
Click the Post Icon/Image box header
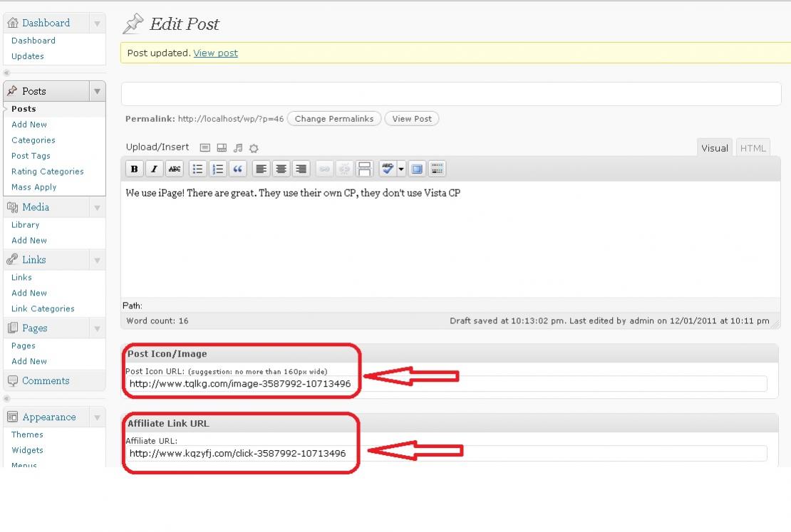(450, 353)
